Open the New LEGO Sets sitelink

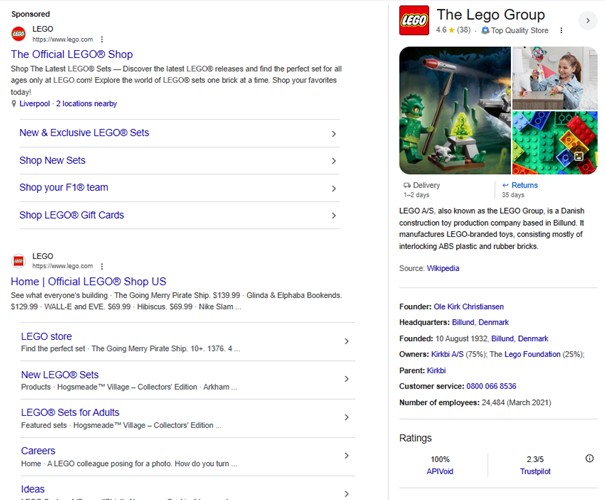[x=60, y=375]
